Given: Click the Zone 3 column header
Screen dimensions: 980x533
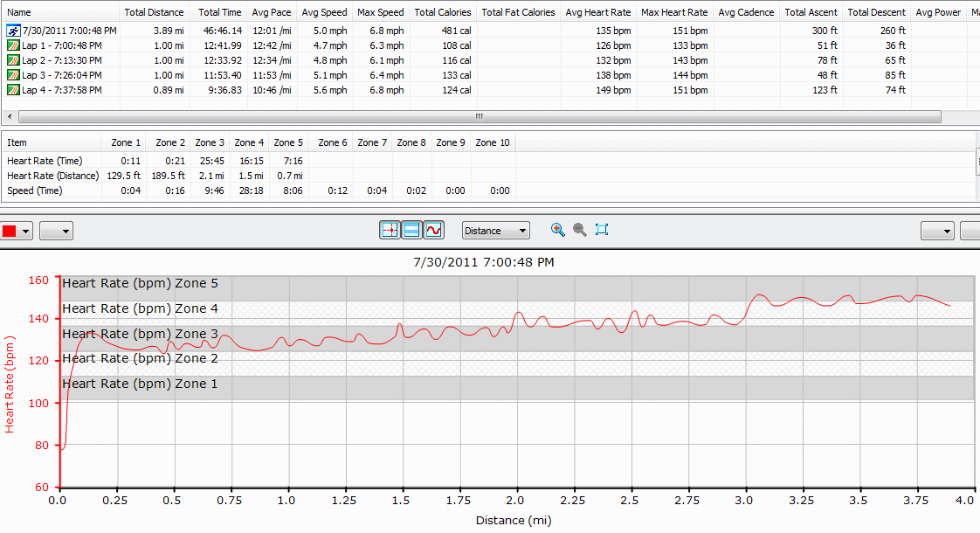Looking at the screenshot, I should pos(210,142).
